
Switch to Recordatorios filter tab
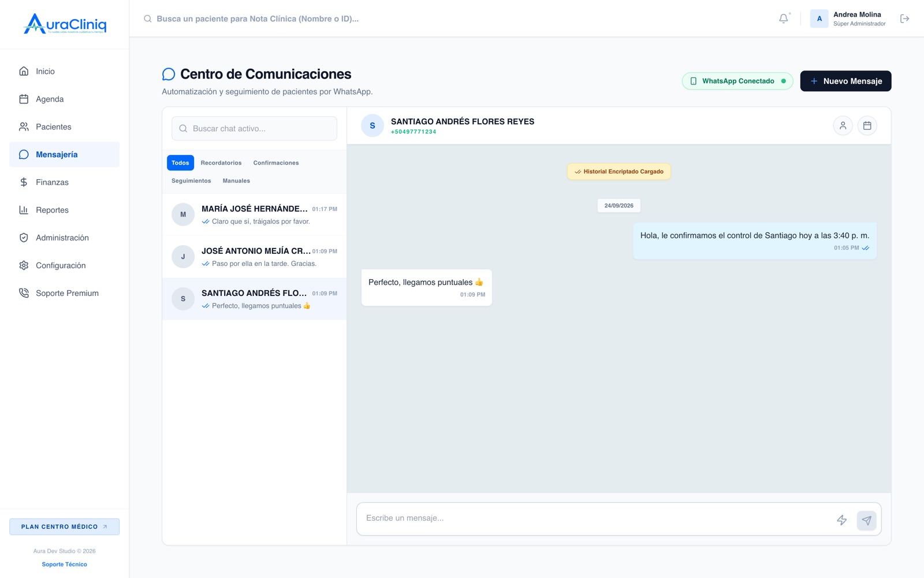pyautogui.click(x=221, y=163)
